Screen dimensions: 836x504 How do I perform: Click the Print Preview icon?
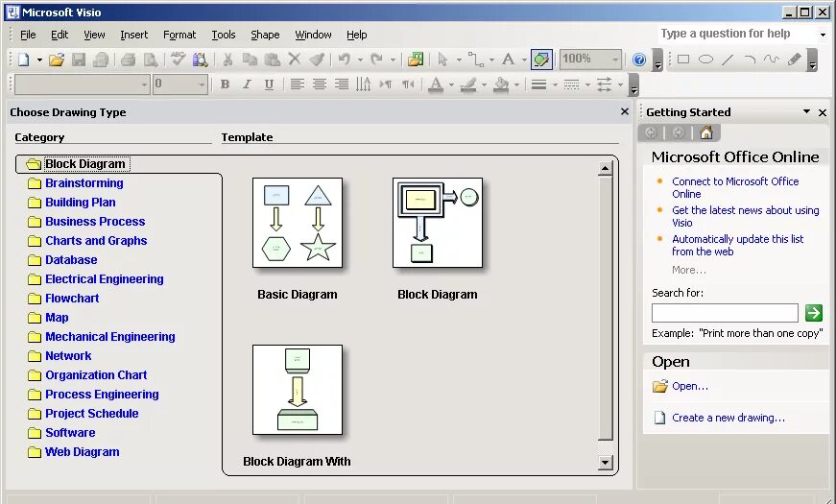click(151, 60)
